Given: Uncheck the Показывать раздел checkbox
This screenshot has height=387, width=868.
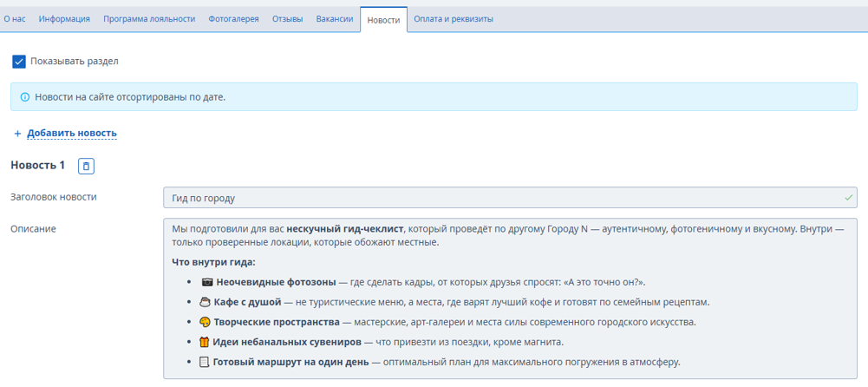Looking at the screenshot, I should coord(19,62).
